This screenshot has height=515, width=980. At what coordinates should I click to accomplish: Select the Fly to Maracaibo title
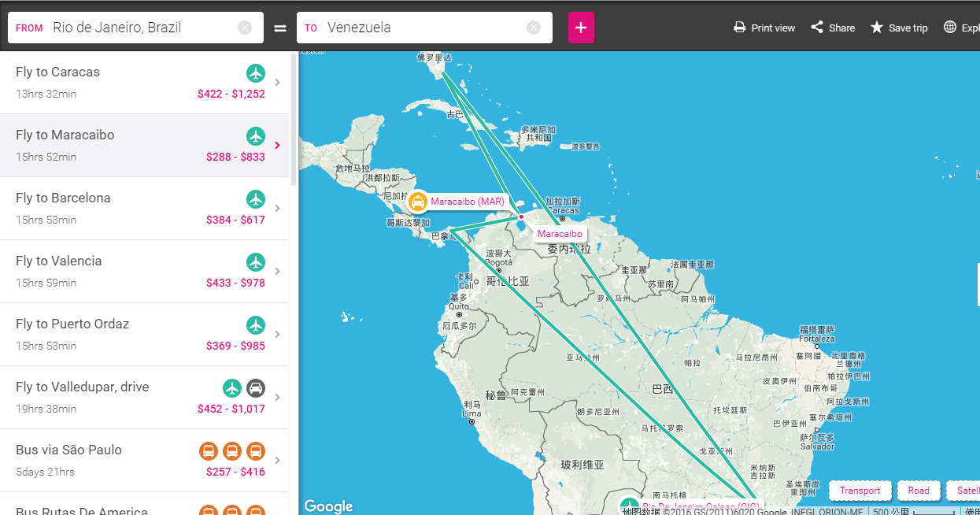[65, 135]
